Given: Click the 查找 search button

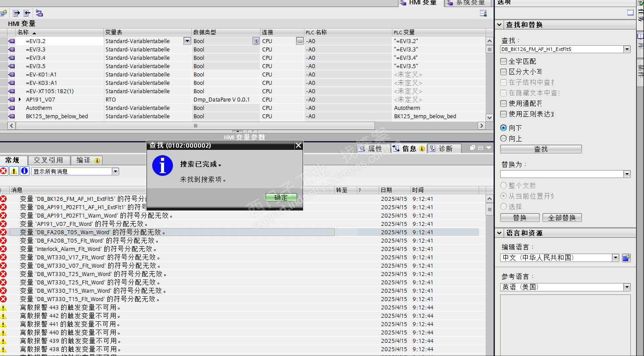Looking at the screenshot, I should tap(541, 149).
